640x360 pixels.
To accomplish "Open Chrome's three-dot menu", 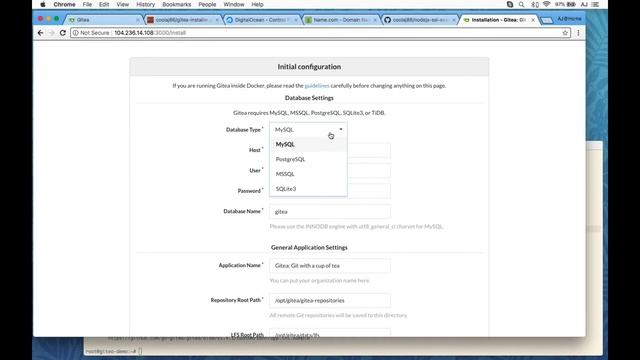I will (x=578, y=33).
